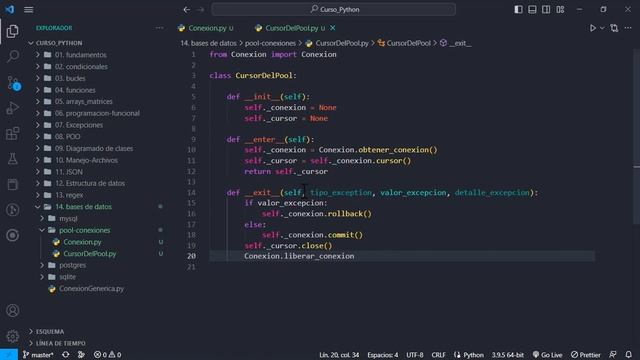Open the Extensions view
Screen dimensions: 640x360
coord(13,133)
